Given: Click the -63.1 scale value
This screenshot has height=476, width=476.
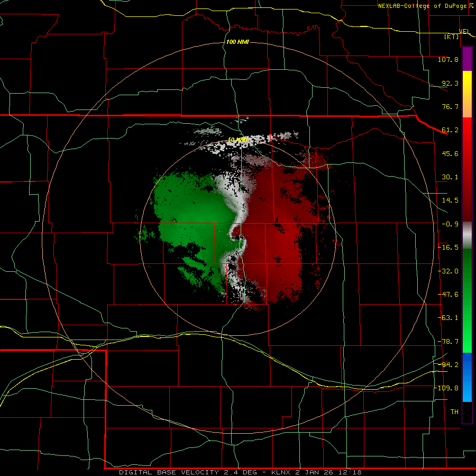Looking at the screenshot, I should point(448,318).
